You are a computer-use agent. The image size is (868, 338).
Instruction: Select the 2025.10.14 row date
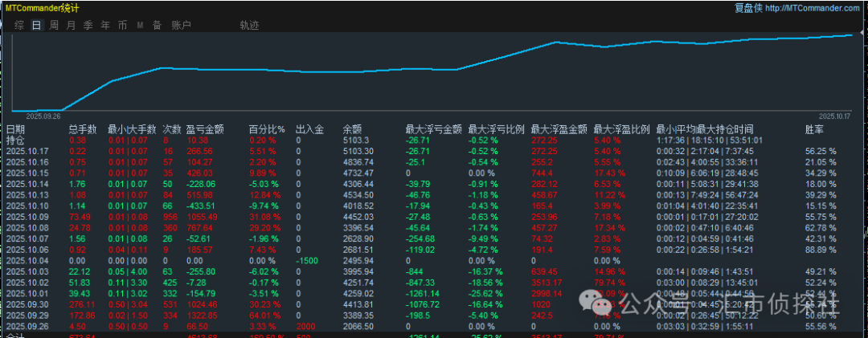[x=27, y=184]
